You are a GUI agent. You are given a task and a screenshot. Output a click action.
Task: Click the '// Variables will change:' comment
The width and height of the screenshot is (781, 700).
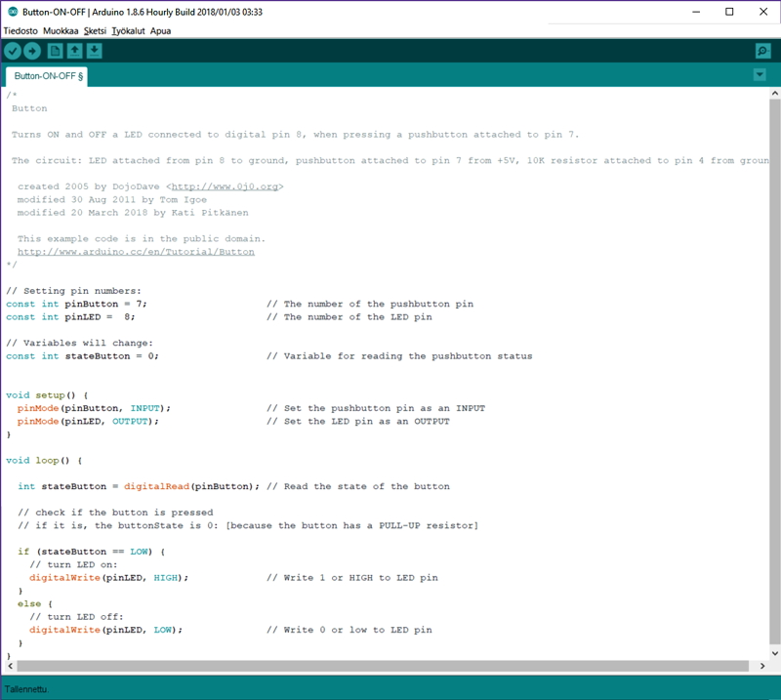(79, 344)
